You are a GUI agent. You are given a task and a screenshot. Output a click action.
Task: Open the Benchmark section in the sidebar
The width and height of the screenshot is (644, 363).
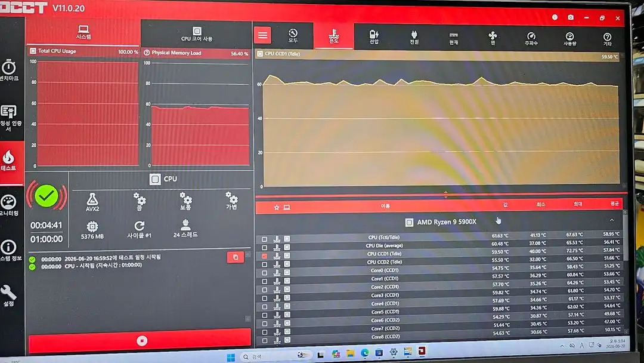point(9,70)
